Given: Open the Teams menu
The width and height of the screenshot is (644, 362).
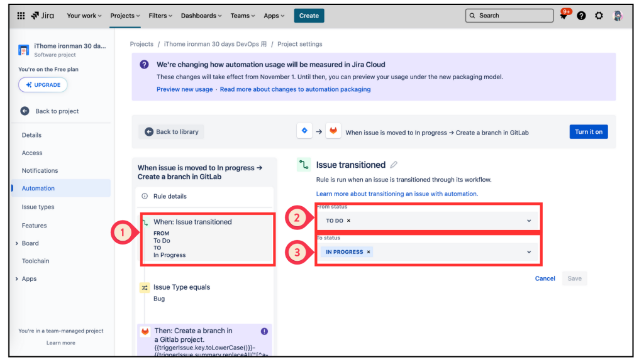Looking at the screenshot, I should tap(242, 16).
